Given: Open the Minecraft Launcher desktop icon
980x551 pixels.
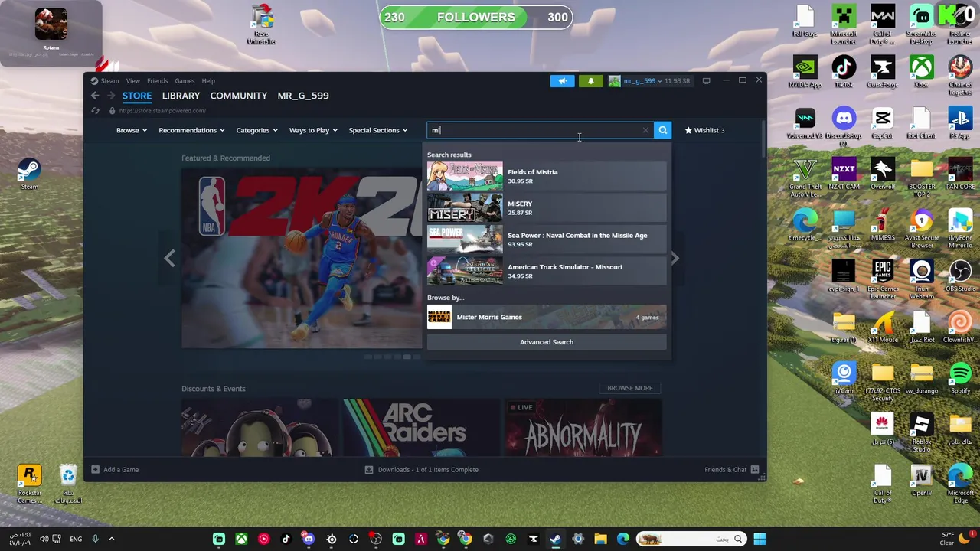Looking at the screenshot, I should click(843, 25).
